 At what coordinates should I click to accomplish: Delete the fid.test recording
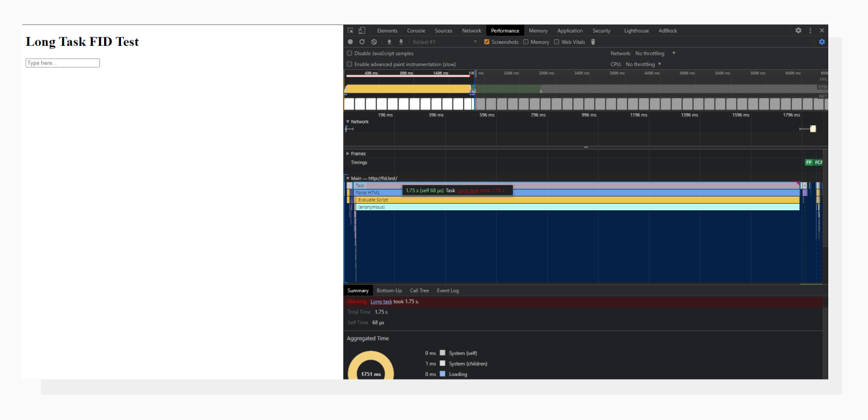[593, 42]
